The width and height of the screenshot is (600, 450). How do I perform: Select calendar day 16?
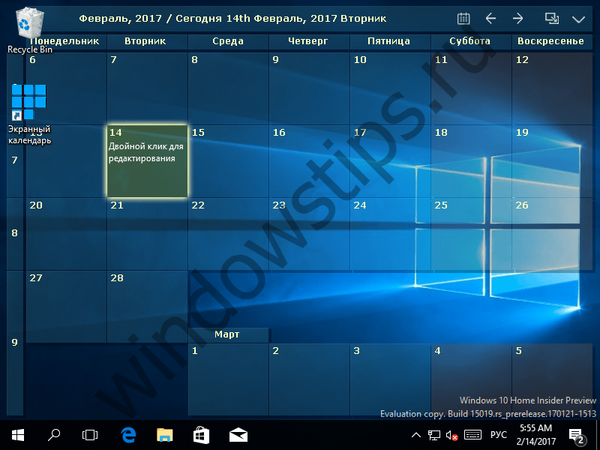coord(309,161)
